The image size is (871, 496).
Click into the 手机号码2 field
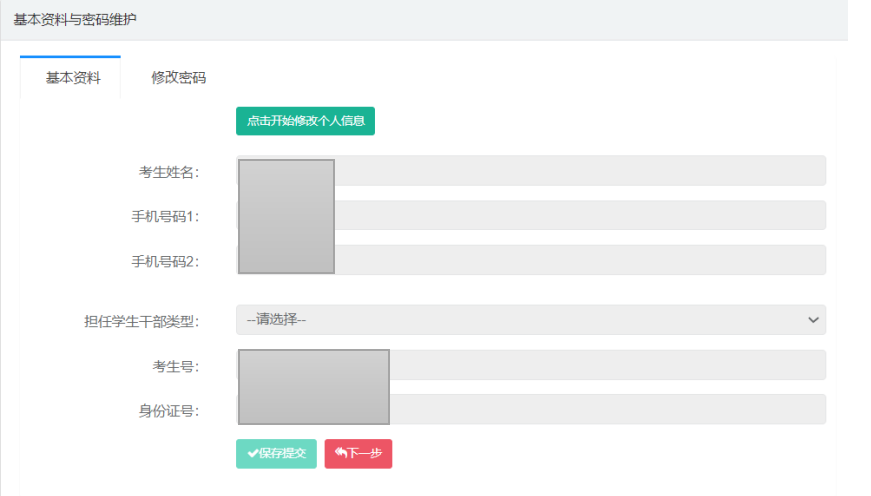(x=580, y=261)
